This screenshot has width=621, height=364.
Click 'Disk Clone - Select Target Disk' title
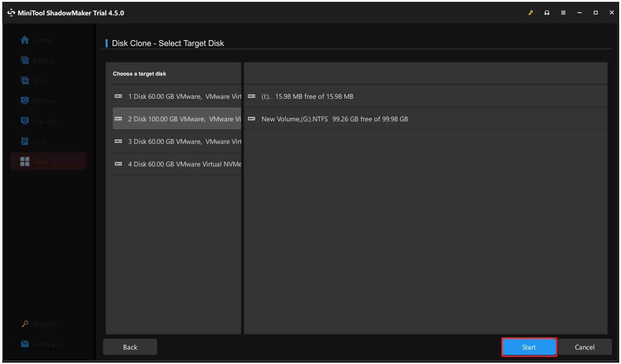tap(168, 44)
